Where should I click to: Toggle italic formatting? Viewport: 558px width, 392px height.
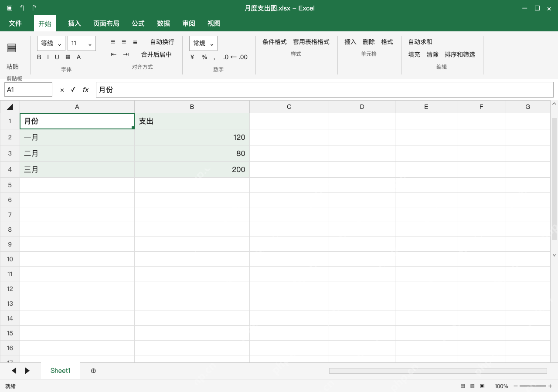tap(48, 57)
